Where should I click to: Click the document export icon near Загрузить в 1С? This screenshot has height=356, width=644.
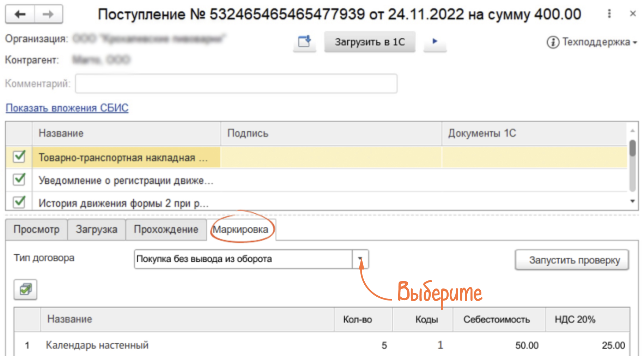[x=304, y=42]
